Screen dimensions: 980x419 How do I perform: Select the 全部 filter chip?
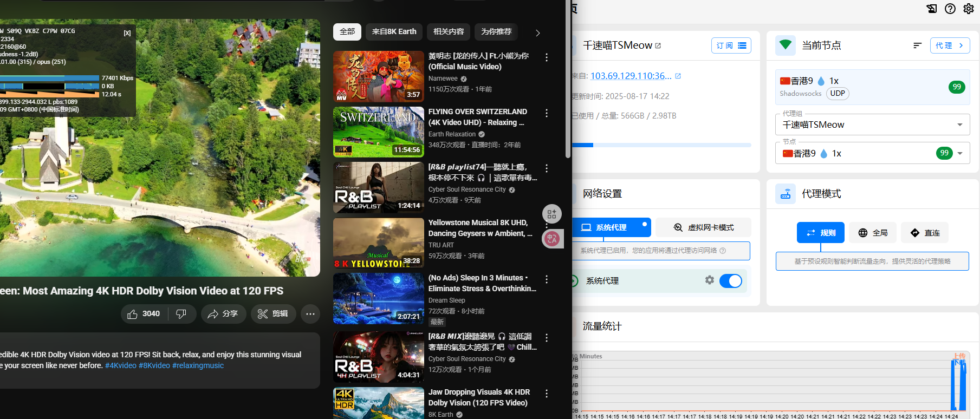(x=347, y=32)
